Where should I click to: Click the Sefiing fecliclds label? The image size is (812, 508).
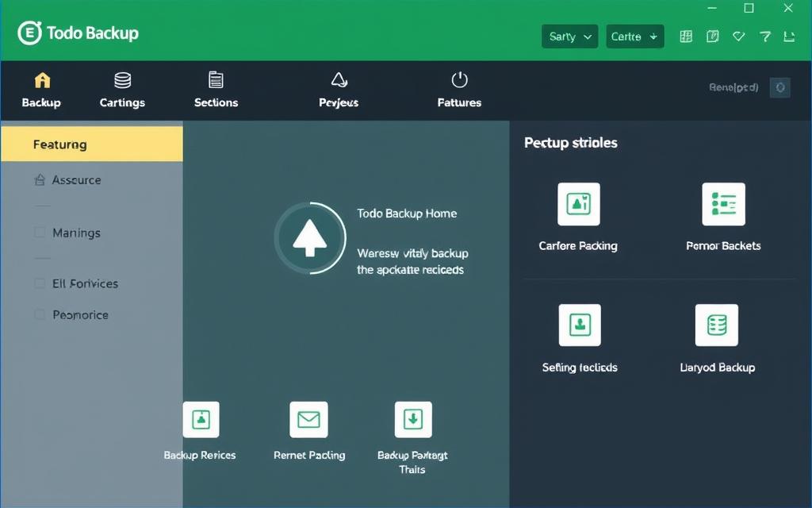580,368
